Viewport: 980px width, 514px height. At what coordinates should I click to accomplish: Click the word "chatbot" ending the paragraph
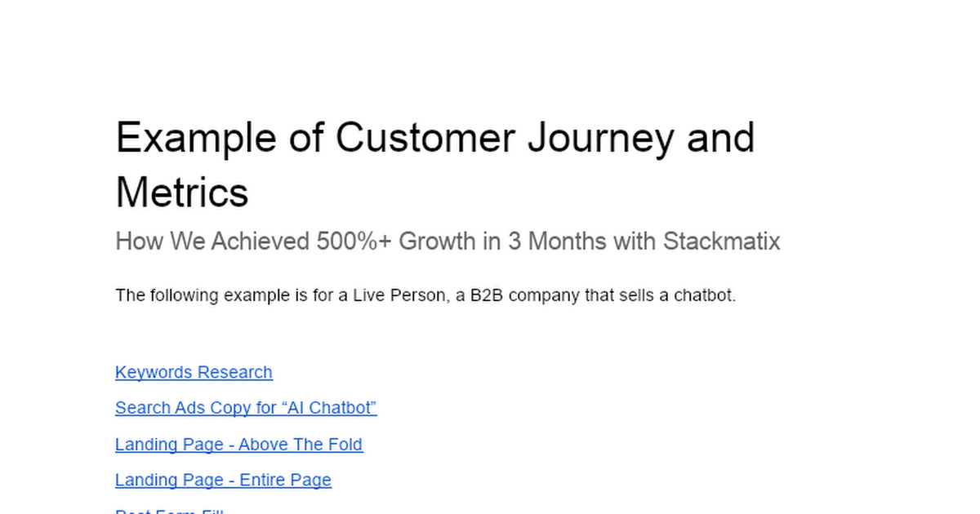[704, 295]
